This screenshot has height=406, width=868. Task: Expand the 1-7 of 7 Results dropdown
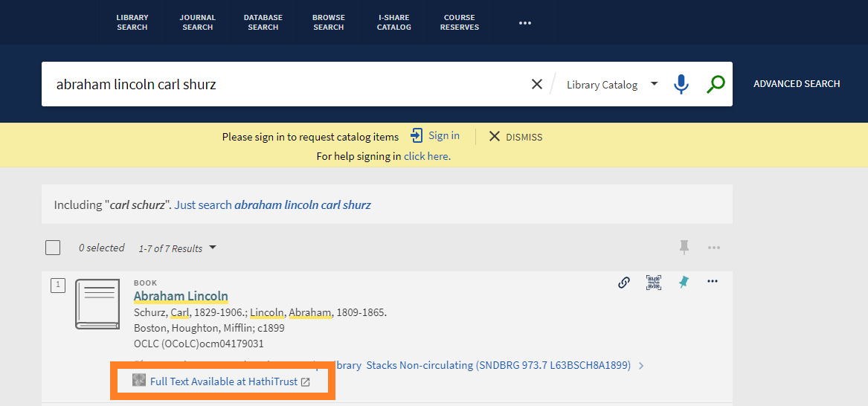(177, 248)
